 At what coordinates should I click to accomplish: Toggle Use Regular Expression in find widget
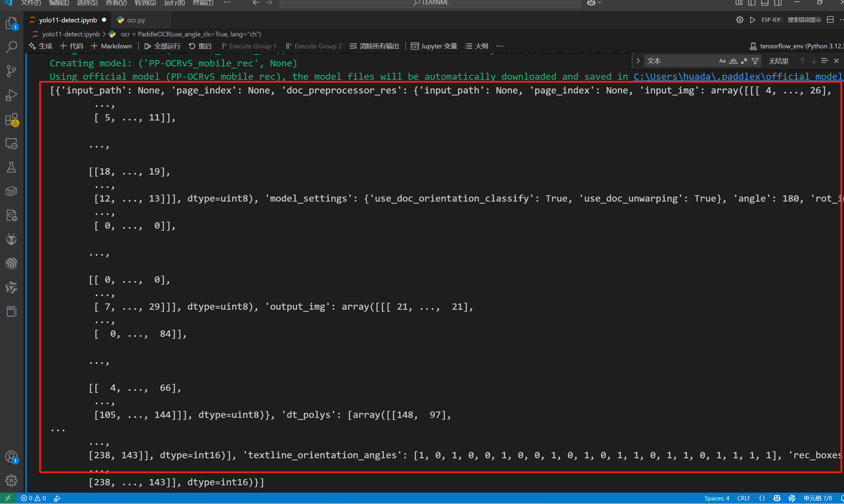pos(744,61)
